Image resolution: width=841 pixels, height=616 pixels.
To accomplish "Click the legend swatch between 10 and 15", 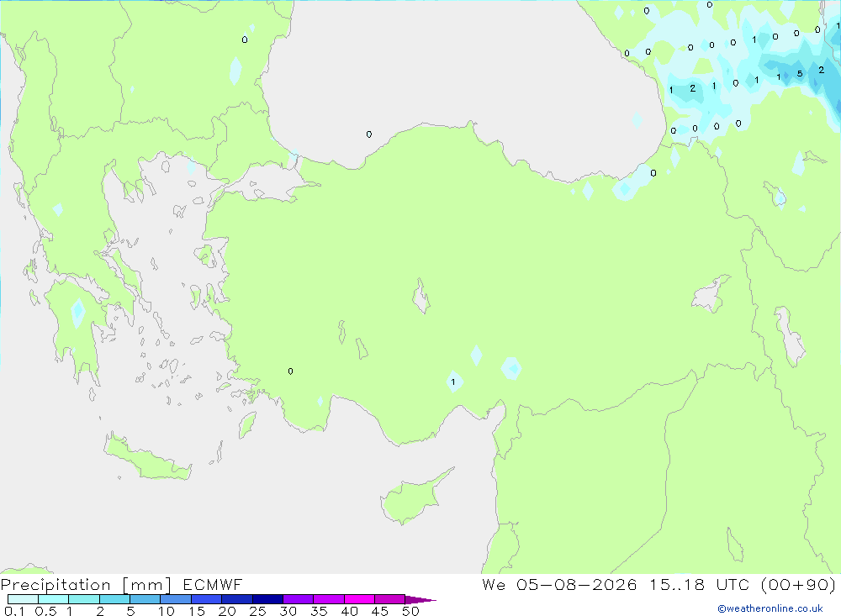I will click(x=176, y=599).
